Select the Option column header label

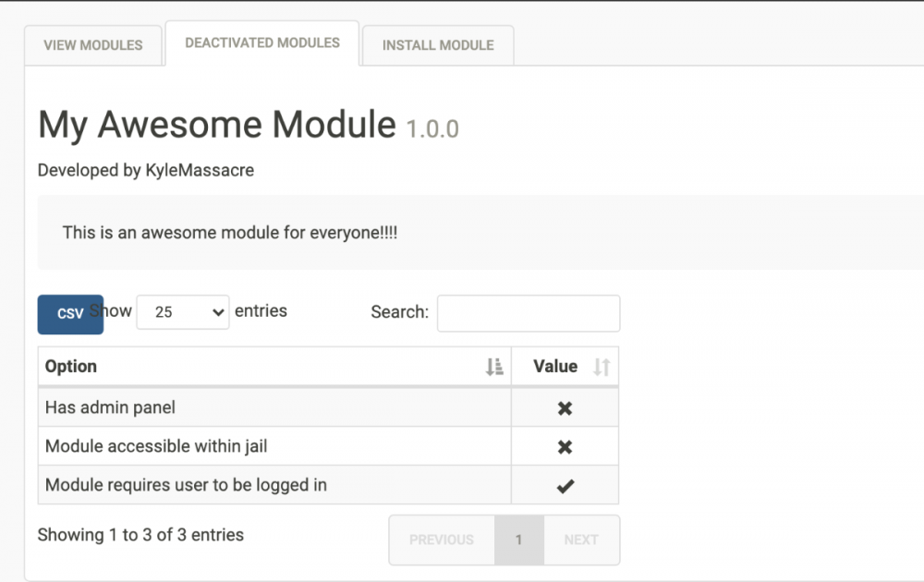point(71,367)
